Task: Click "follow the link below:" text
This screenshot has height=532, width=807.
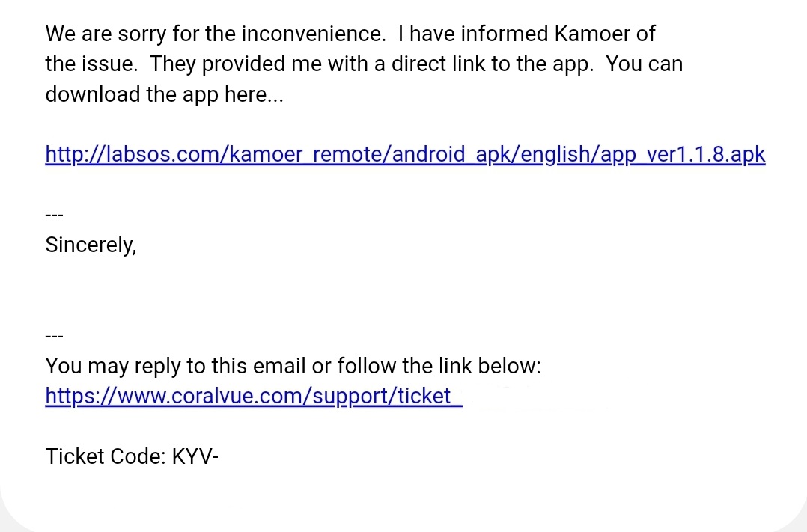Action: tap(439, 366)
